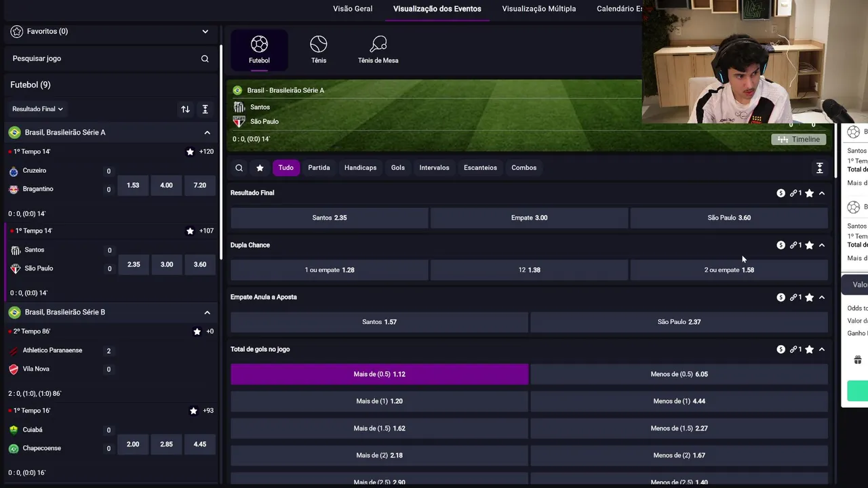This screenshot has height=488, width=868.
Task: Select the Combos market filter
Action: [x=524, y=168]
